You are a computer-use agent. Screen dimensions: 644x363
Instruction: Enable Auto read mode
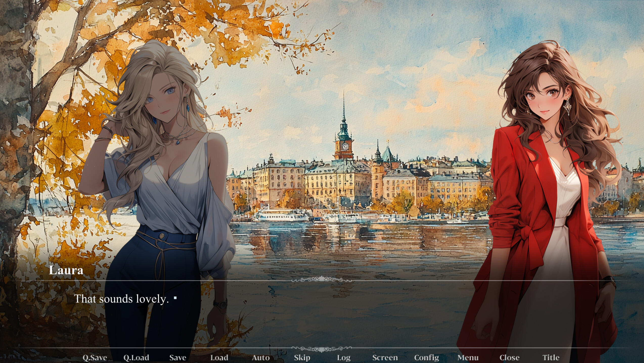[261, 357]
